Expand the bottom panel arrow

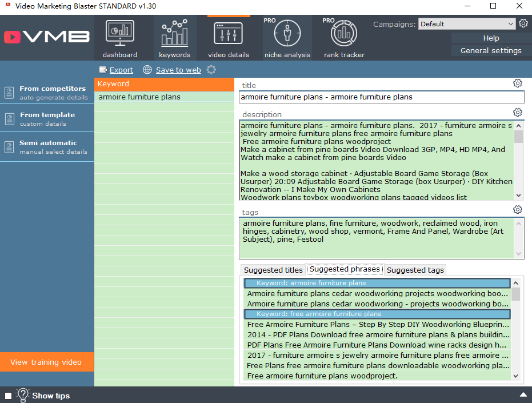click(x=523, y=395)
